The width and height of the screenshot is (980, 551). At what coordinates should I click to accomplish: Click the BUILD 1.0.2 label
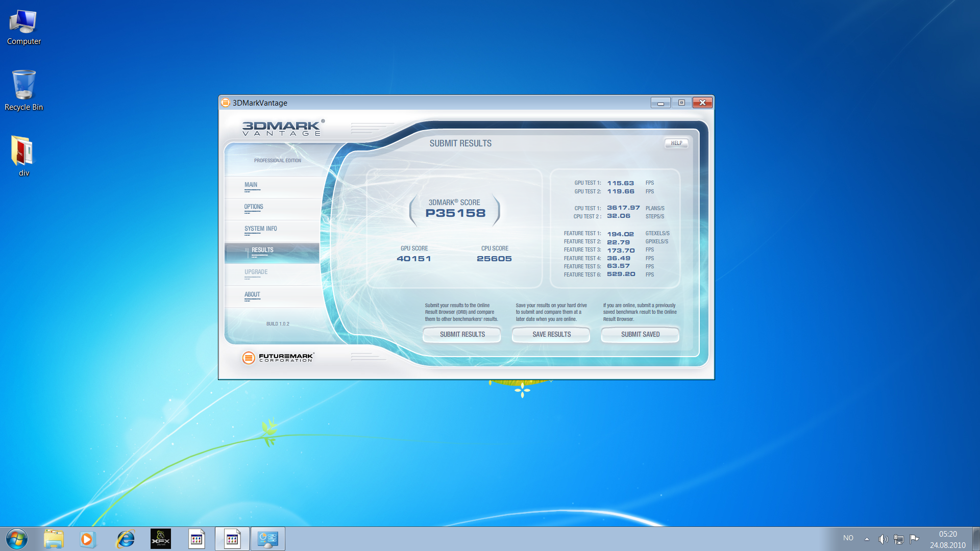(278, 324)
